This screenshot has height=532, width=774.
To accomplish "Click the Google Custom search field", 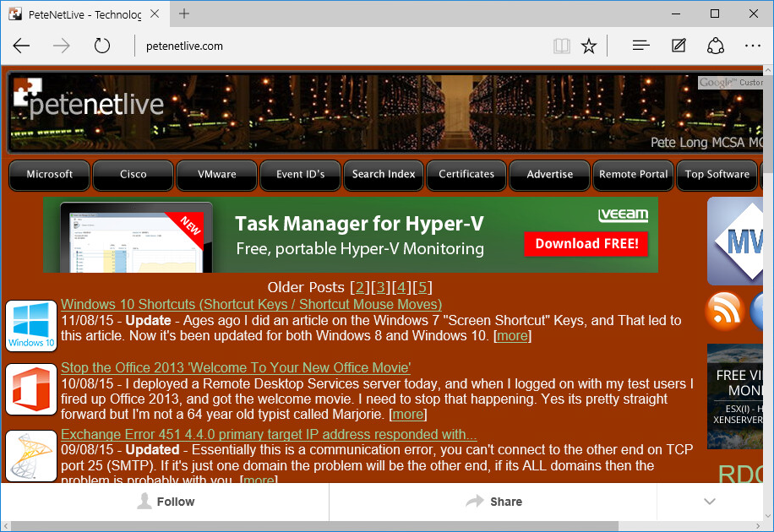I will coord(731,83).
